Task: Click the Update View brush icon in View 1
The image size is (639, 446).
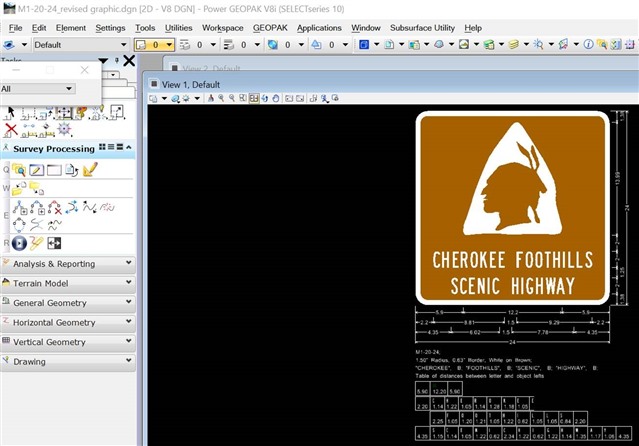Action: [x=211, y=98]
